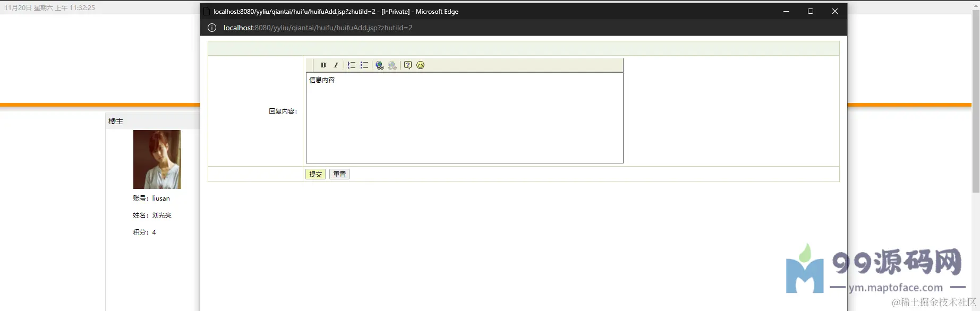Click the localhost address bar URL
980x311 pixels.
318,28
